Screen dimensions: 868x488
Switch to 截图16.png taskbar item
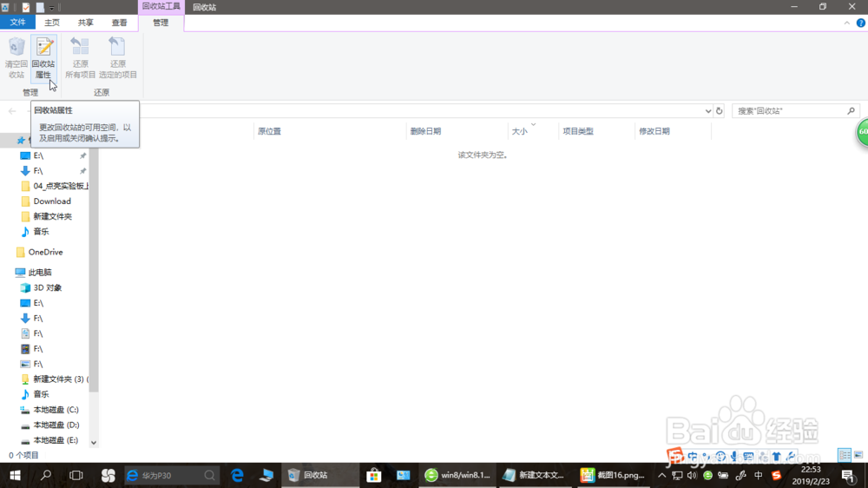click(613, 475)
